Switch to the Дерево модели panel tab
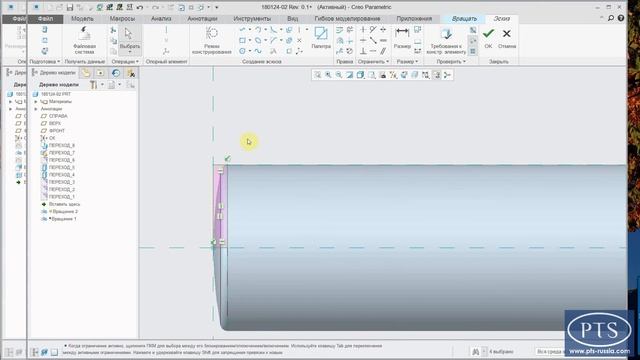 click(x=54, y=73)
